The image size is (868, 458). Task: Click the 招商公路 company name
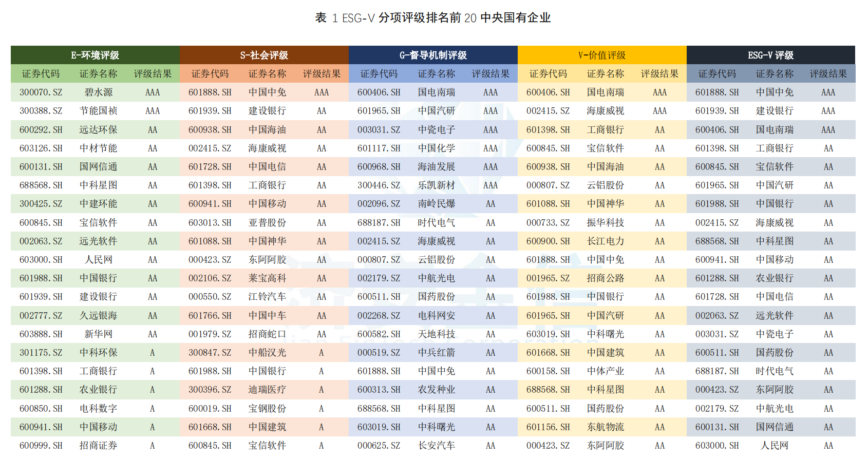(x=606, y=278)
